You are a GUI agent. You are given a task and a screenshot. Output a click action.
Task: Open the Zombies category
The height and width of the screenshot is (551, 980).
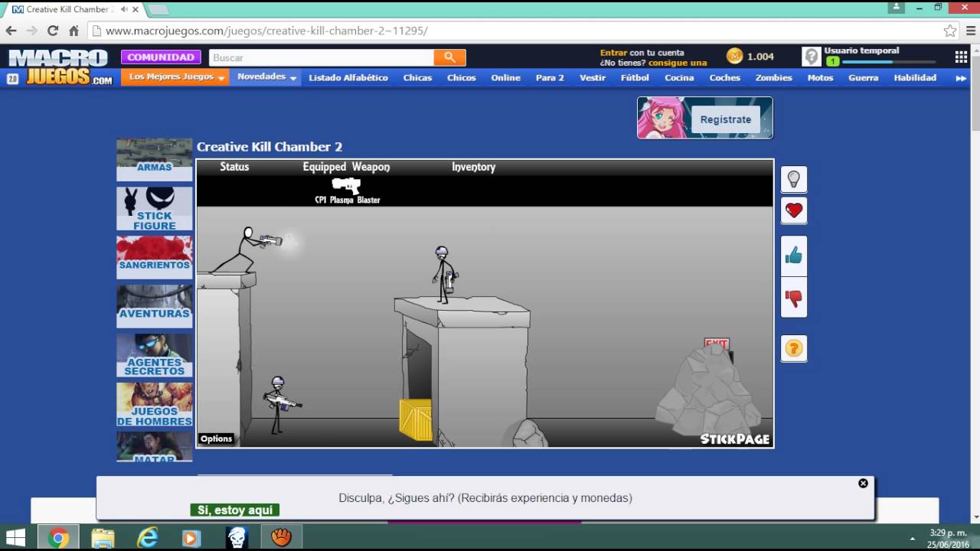pos(774,77)
